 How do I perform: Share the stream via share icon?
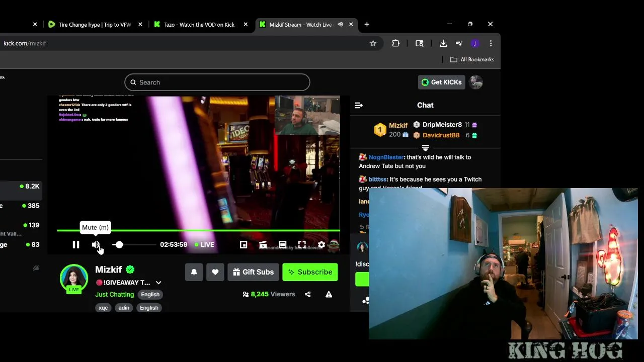click(307, 295)
